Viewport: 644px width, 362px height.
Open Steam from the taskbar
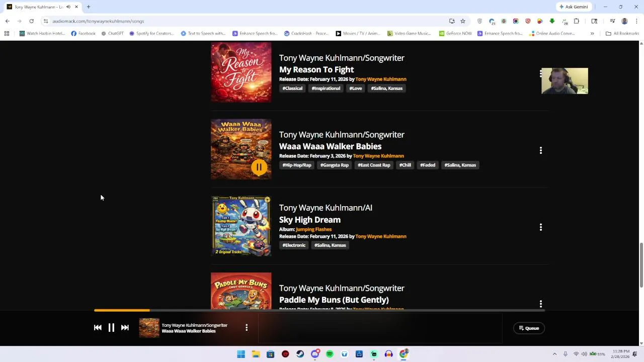point(300,354)
